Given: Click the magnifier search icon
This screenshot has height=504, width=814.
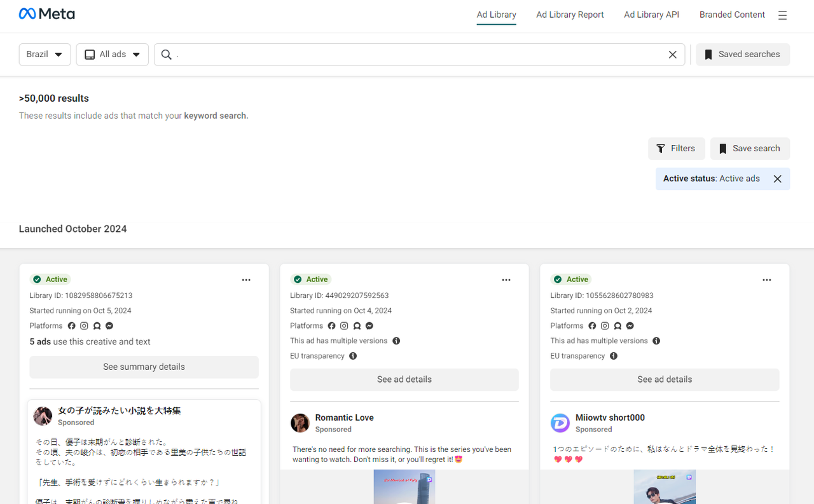Looking at the screenshot, I should click(x=166, y=55).
